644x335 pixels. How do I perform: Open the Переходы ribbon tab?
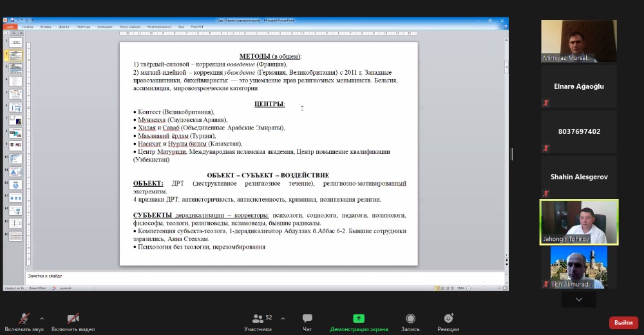pos(83,26)
